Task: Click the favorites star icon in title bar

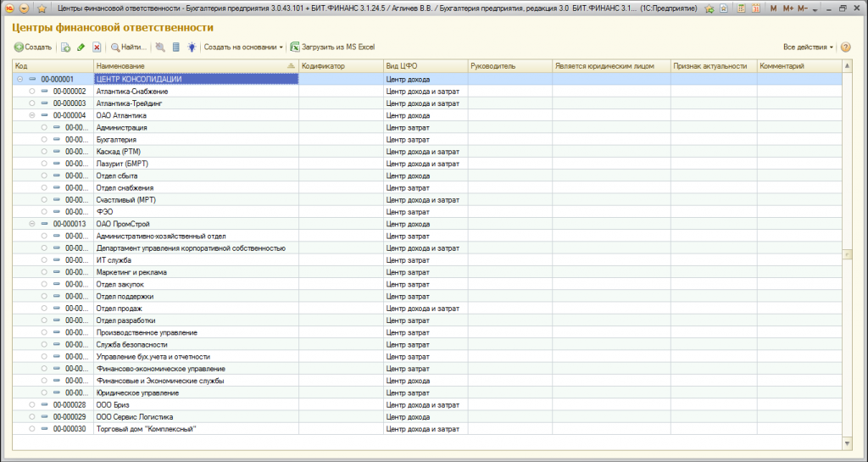Action: (x=42, y=8)
